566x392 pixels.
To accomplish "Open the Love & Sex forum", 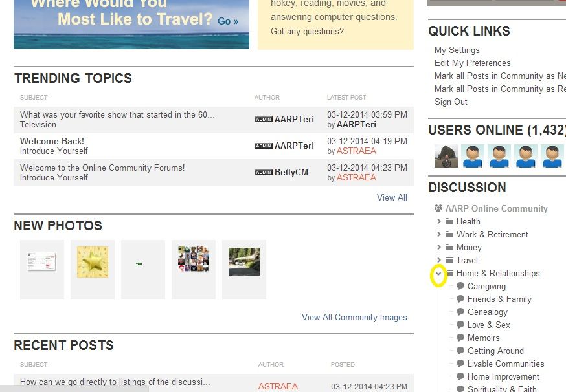I will click(x=488, y=325).
